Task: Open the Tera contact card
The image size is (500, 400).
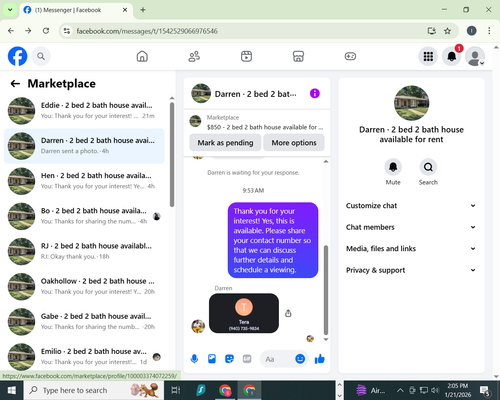Action: (244, 313)
